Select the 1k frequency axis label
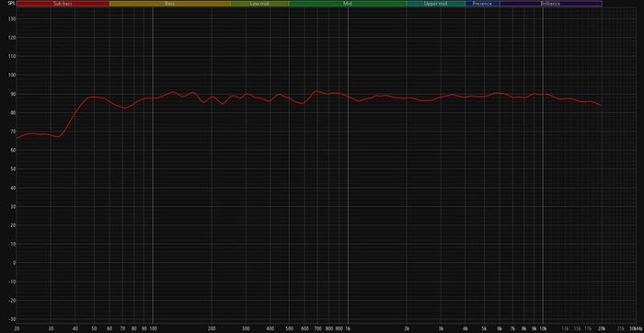The width and height of the screenshot is (644, 333). (x=348, y=328)
